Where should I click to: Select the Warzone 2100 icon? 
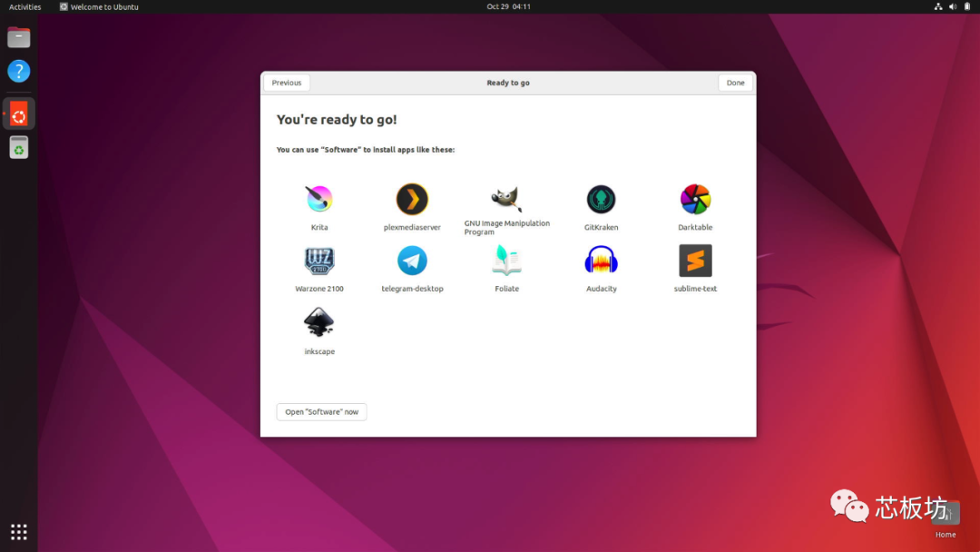coord(319,261)
